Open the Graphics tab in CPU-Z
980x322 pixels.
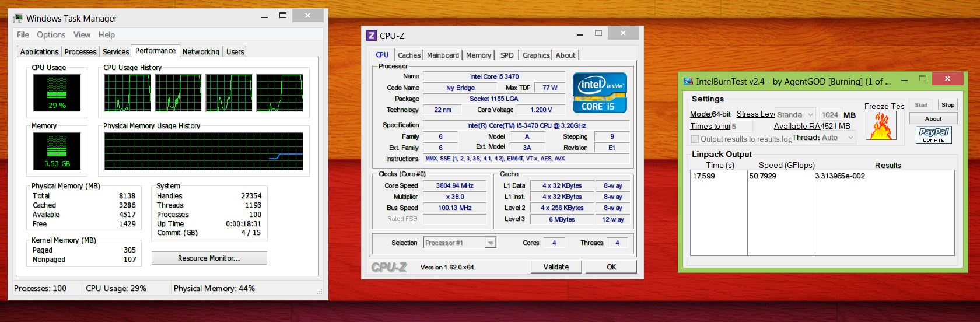pyautogui.click(x=536, y=55)
